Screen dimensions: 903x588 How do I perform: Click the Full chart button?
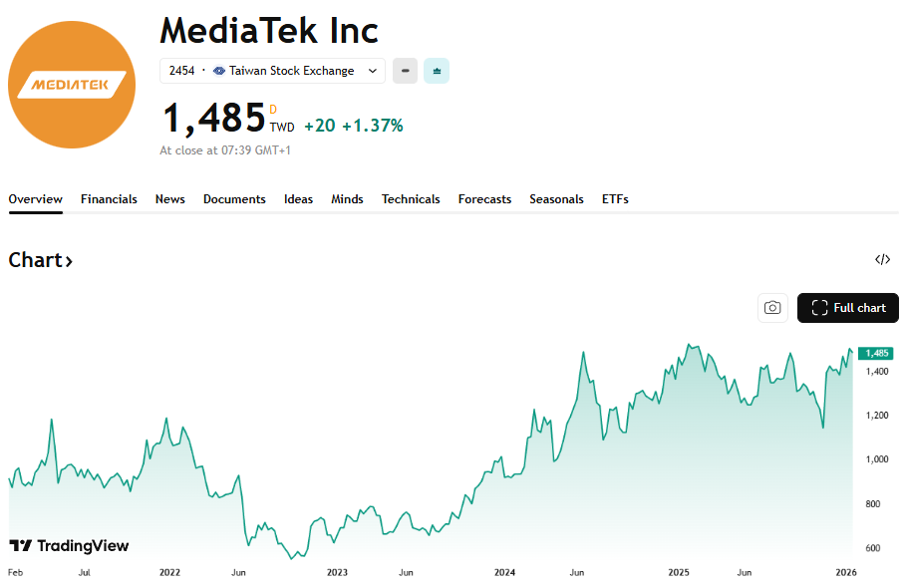click(848, 308)
